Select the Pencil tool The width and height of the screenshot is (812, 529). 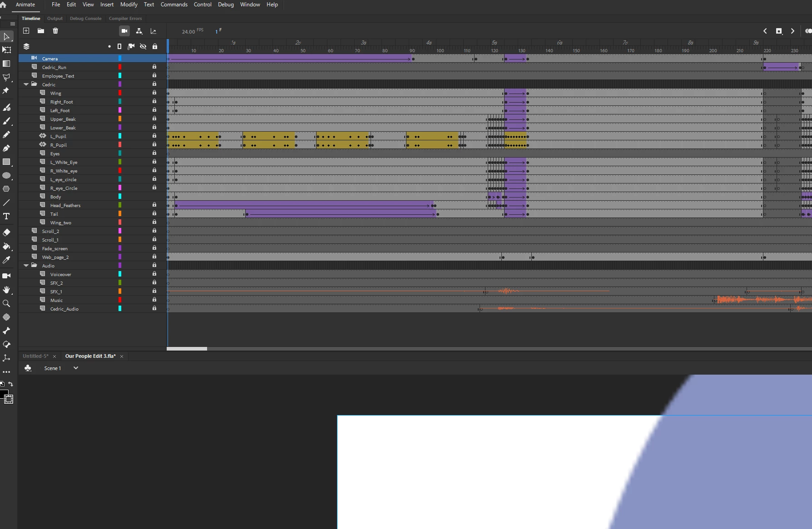(x=6, y=134)
